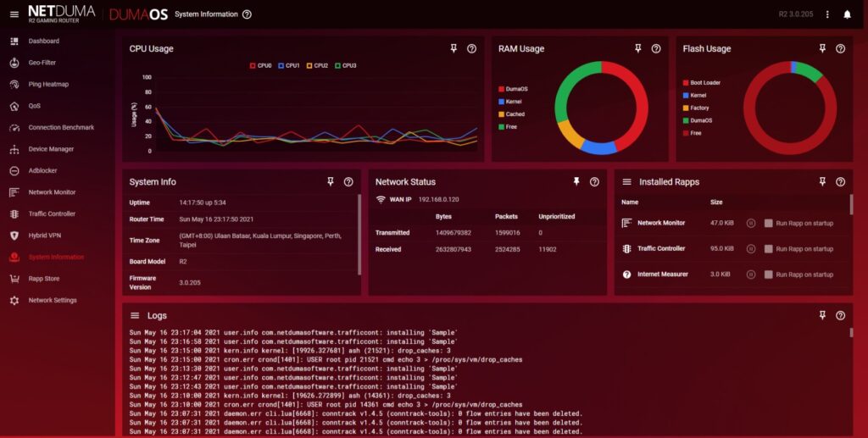868x438 pixels.
Task: Click the R2 3.0.205 version label in header
Action: coord(796,14)
